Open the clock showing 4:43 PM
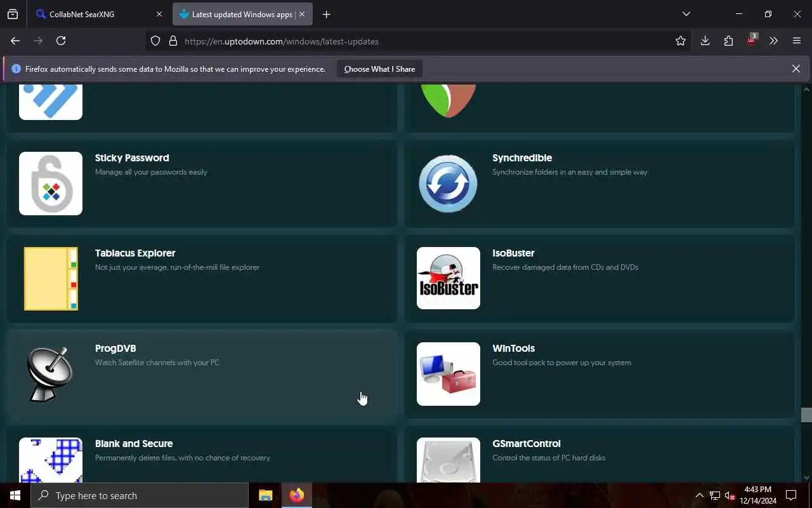 pos(758,495)
